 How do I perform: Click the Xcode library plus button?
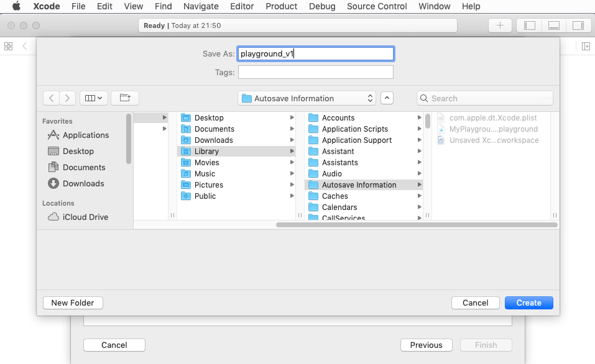pyautogui.click(x=500, y=25)
